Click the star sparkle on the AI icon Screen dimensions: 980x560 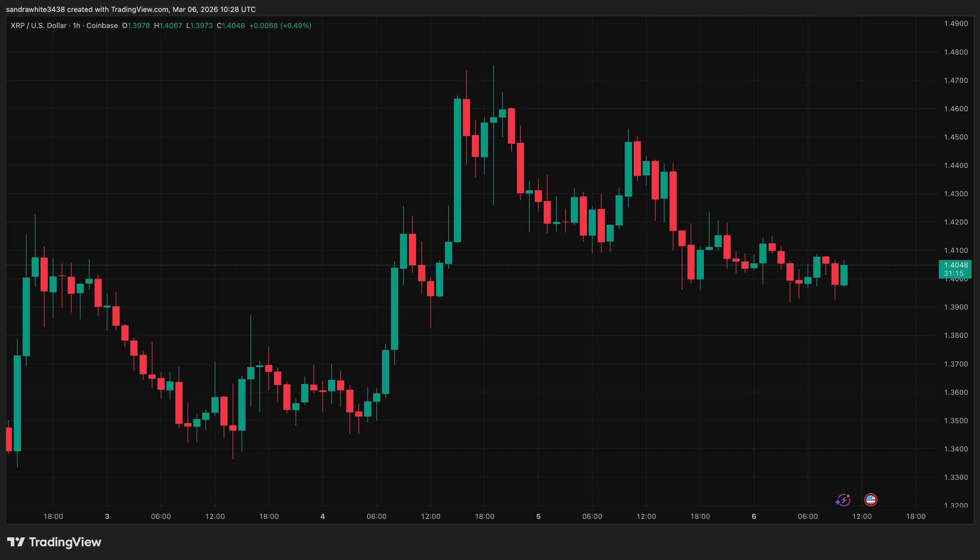pyautogui.click(x=838, y=503)
